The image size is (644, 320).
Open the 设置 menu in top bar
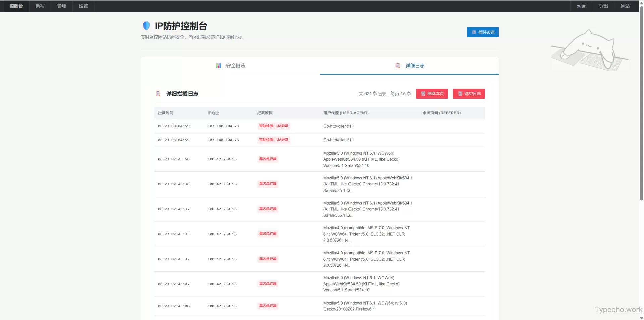[x=83, y=6]
